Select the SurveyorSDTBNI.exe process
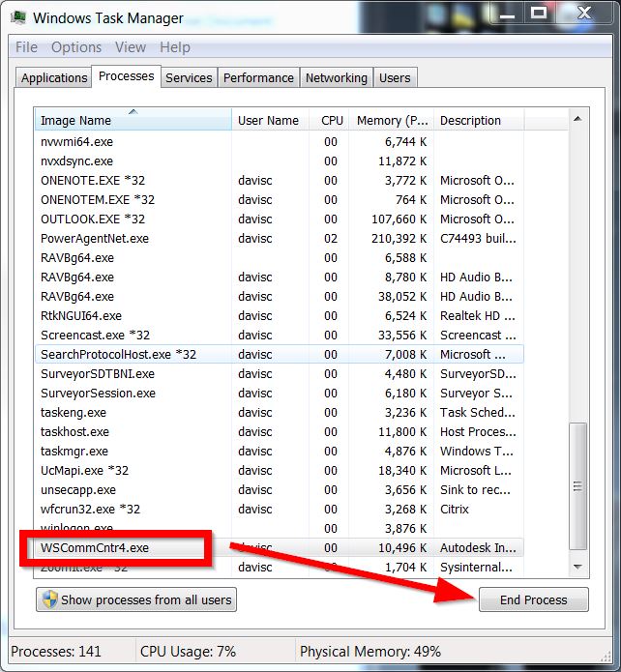This screenshot has height=672, width=621. (280, 374)
